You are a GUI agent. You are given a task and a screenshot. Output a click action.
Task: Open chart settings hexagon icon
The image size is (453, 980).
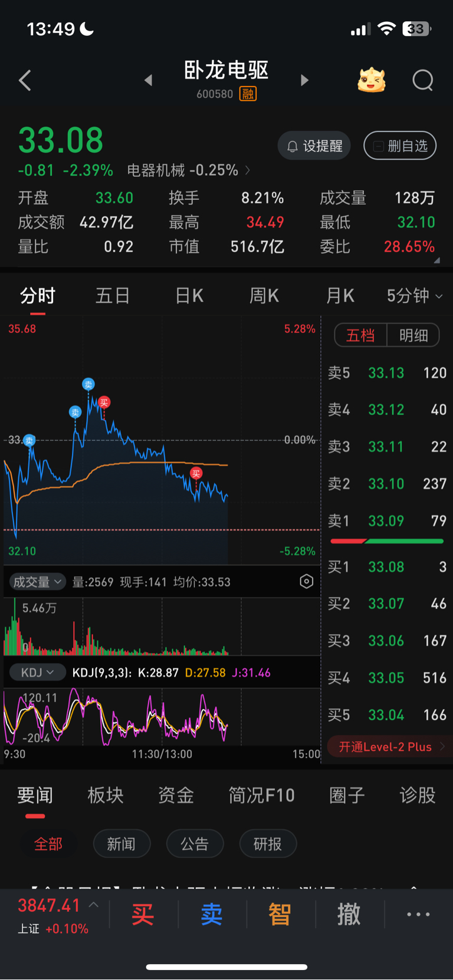point(307,582)
